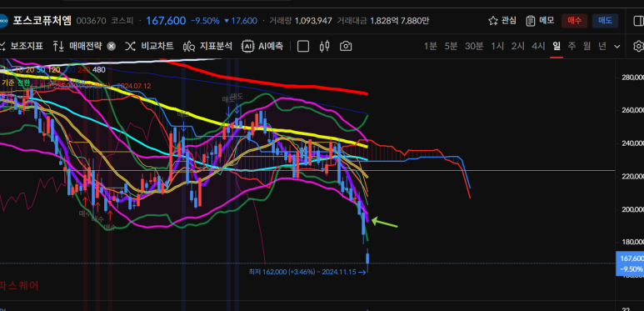Switch to 2시 timeframe

(518, 46)
